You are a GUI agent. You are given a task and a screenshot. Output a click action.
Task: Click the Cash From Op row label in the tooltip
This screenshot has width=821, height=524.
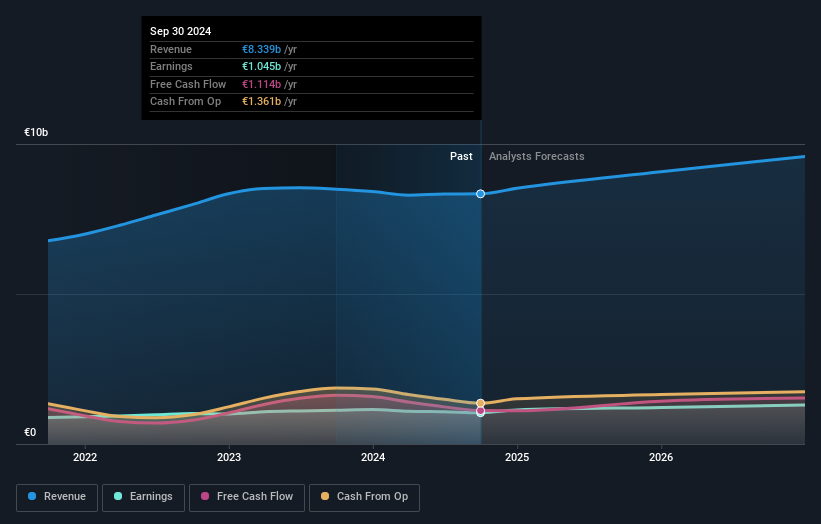point(185,102)
